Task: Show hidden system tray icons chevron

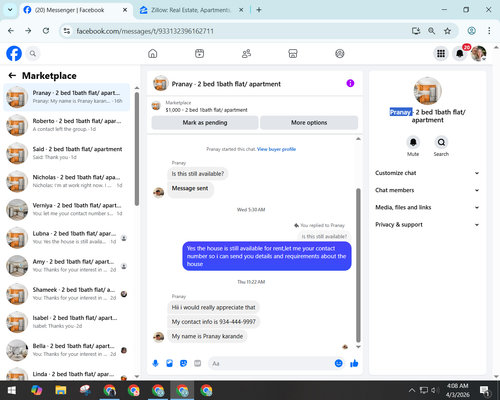Action: point(412,390)
